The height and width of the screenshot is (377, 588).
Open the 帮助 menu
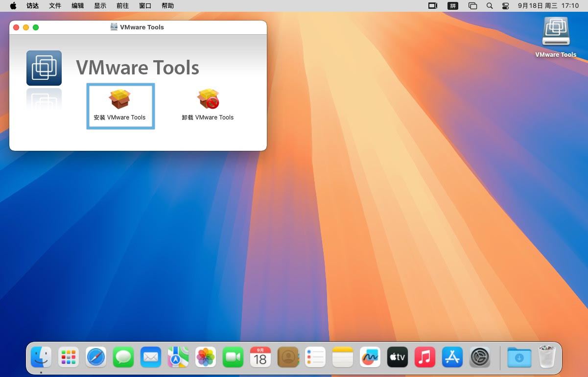point(167,6)
